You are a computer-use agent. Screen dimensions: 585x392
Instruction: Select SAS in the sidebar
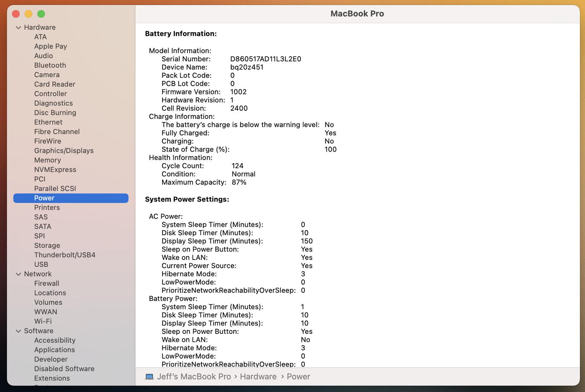(x=41, y=217)
